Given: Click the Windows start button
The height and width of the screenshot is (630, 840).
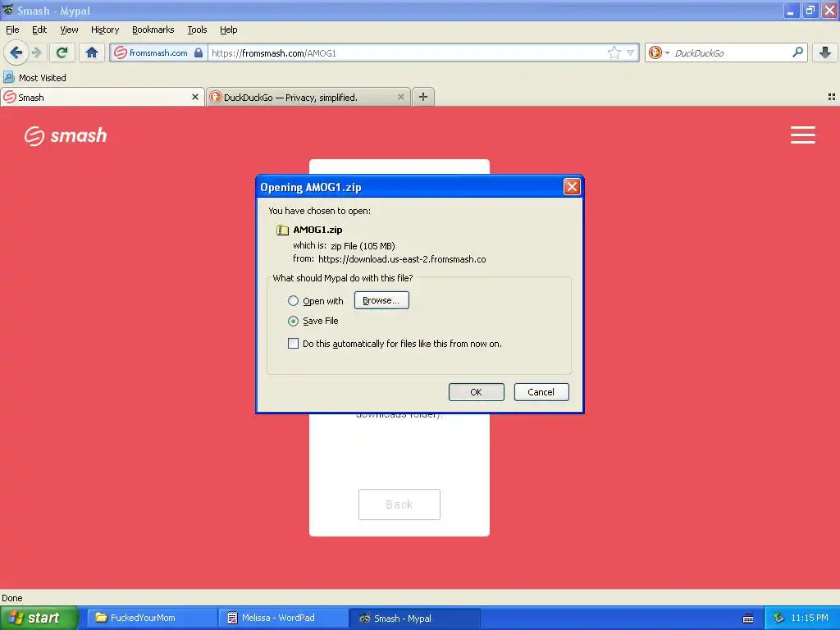Looking at the screenshot, I should tap(39, 618).
